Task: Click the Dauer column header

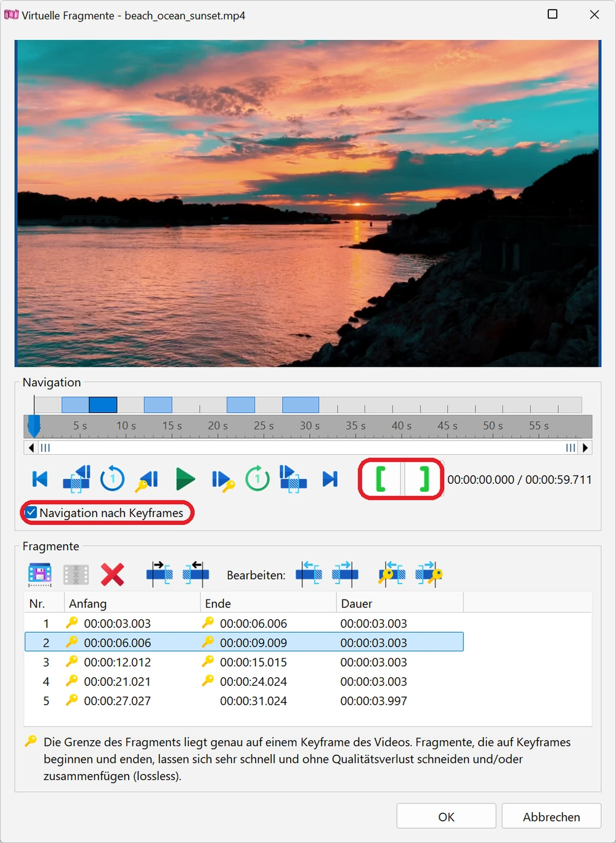Action: point(400,603)
